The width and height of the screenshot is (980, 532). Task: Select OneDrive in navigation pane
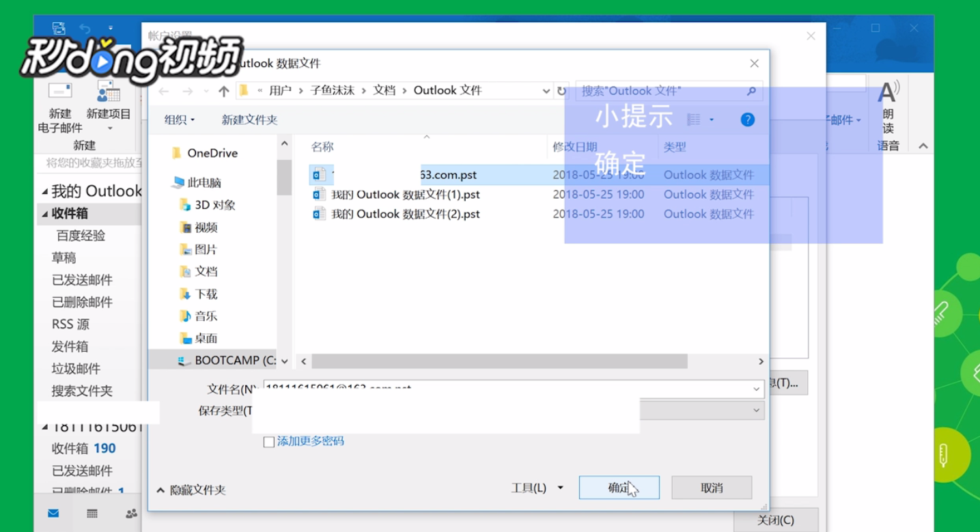(x=212, y=153)
